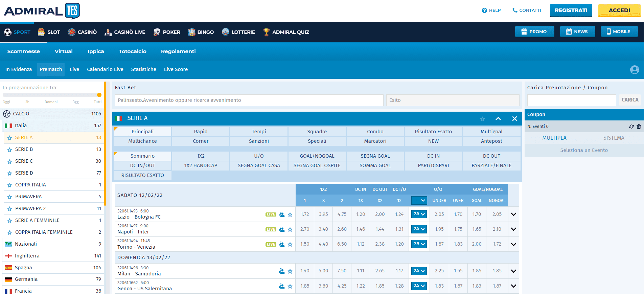Refresh the coupon with reload icon
The image size is (644, 294).
[631, 127]
